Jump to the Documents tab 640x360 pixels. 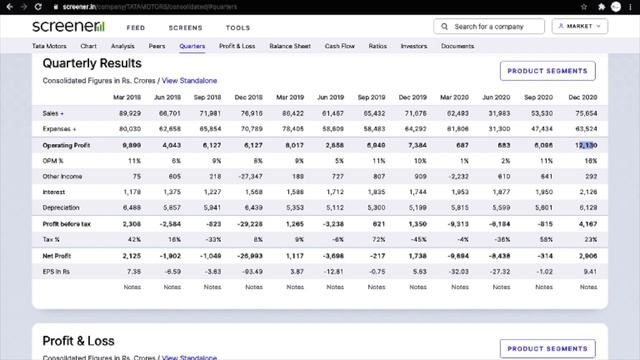pos(458,46)
